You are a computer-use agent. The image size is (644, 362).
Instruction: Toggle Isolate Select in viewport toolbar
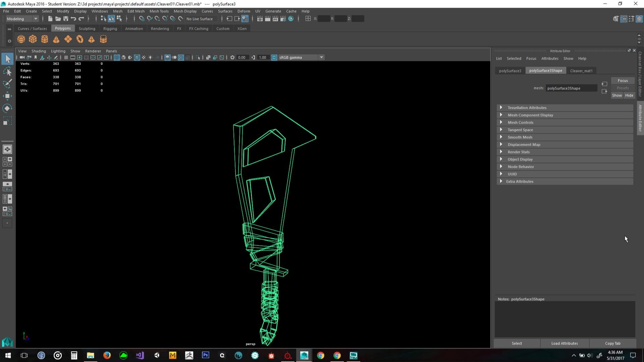(x=198, y=58)
